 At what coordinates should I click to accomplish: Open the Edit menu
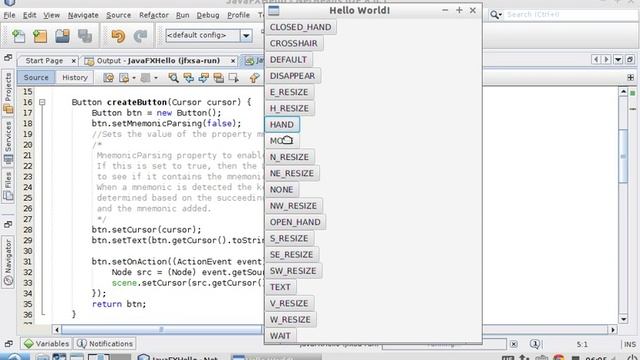point(29,15)
